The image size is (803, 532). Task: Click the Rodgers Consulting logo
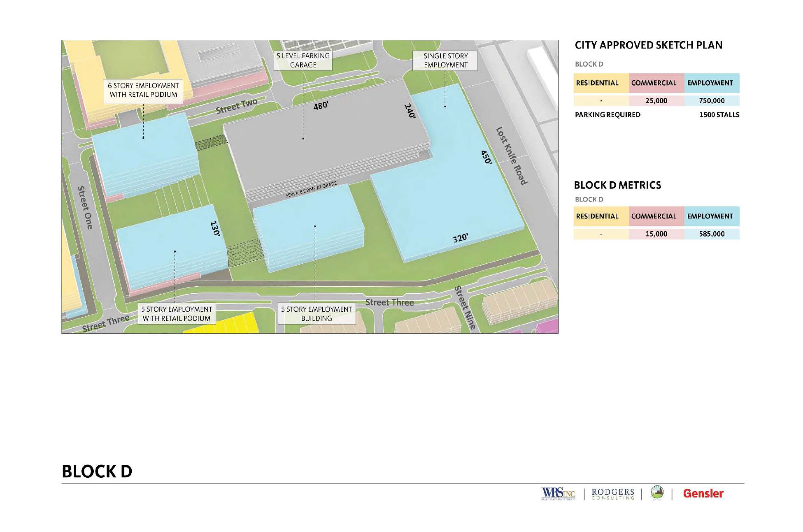click(x=613, y=494)
